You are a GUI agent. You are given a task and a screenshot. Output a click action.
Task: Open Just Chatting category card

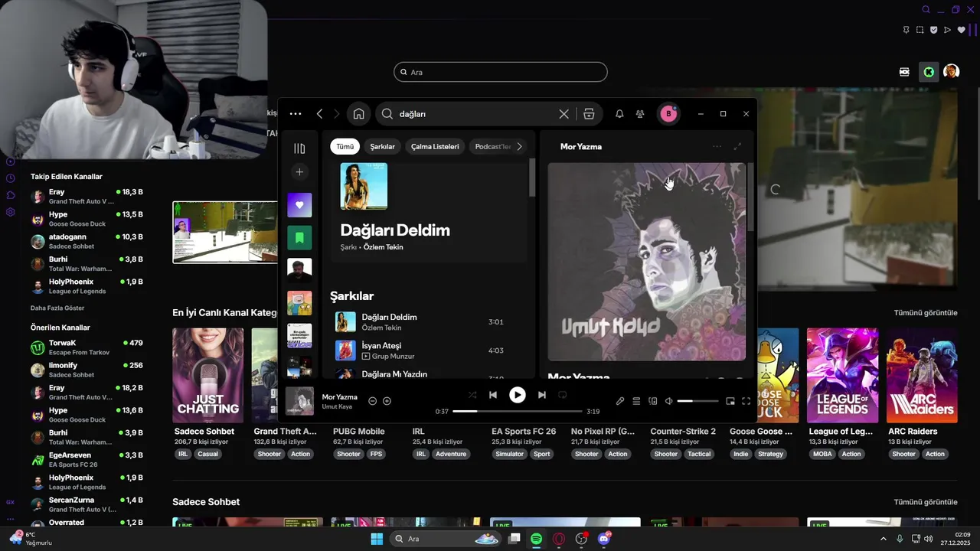point(208,376)
